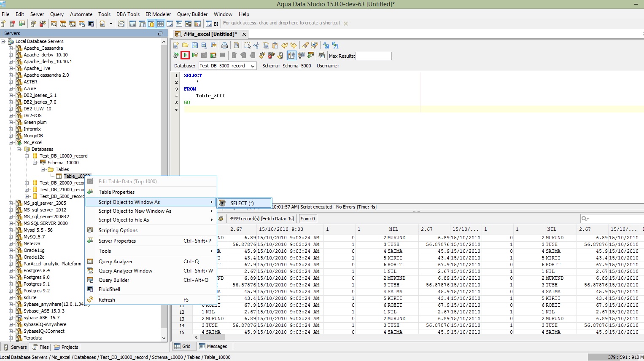Screen dimensions: 644x361
Task: Click the Max Results input field
Action: (x=374, y=56)
